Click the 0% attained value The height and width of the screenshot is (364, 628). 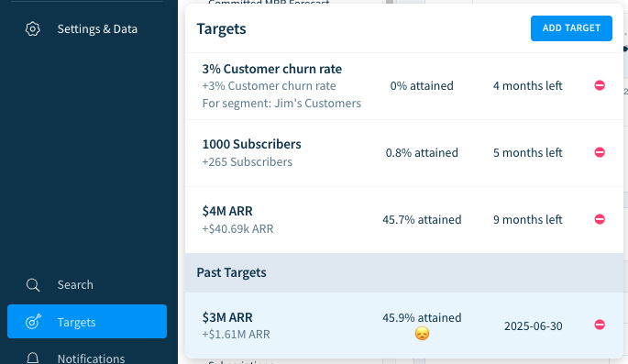click(422, 85)
